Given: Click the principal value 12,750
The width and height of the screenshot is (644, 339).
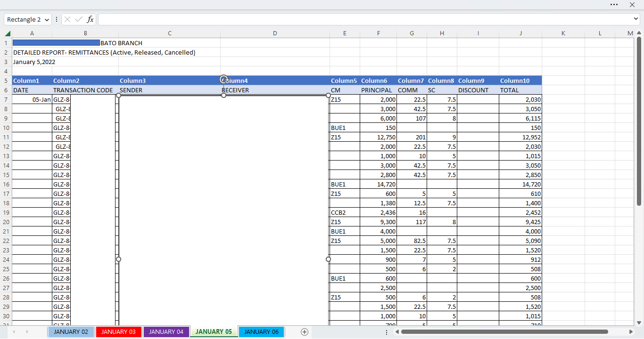Looking at the screenshot, I should tap(379, 137).
